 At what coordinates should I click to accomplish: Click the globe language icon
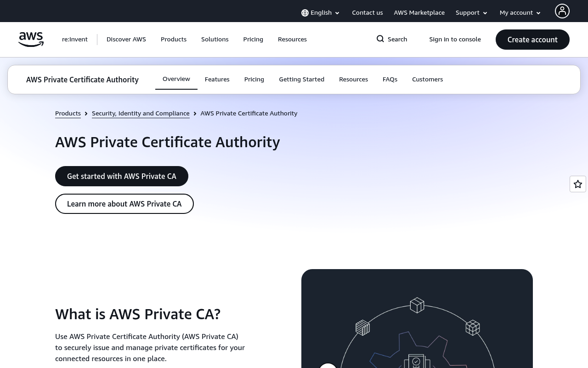coord(305,13)
